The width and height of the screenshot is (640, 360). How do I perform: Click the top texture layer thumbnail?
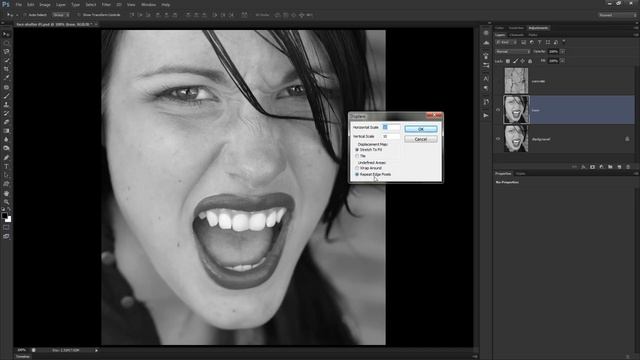point(516,81)
